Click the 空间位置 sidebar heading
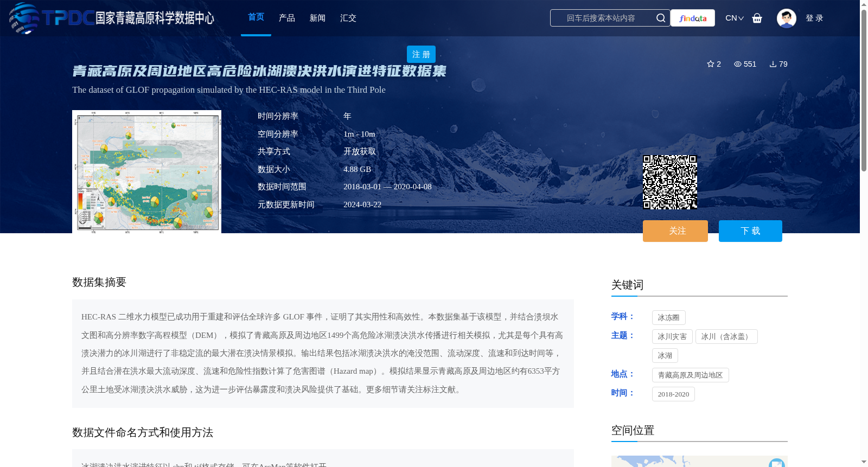The height and width of the screenshot is (467, 868). point(633,430)
